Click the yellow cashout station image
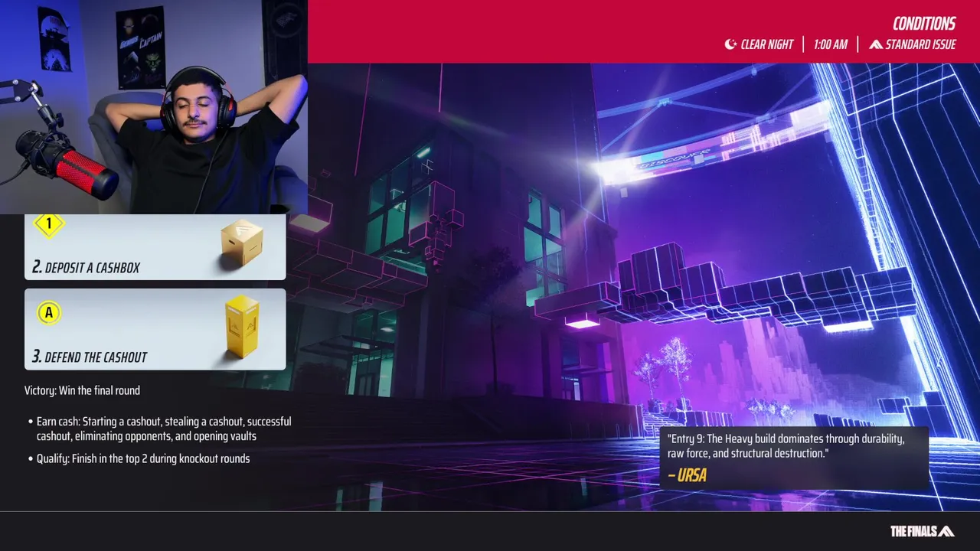 (242, 328)
